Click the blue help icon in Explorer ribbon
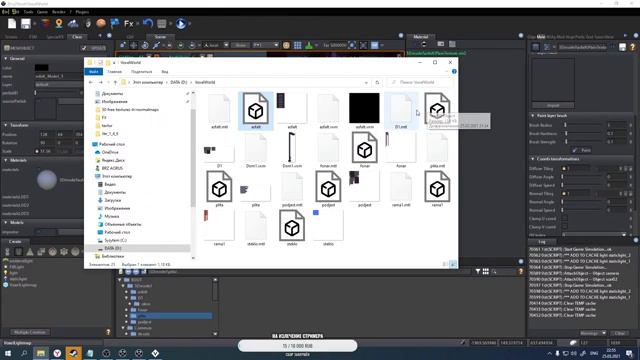Image resolution: width=640 pixels, height=360 pixels. [454, 71]
